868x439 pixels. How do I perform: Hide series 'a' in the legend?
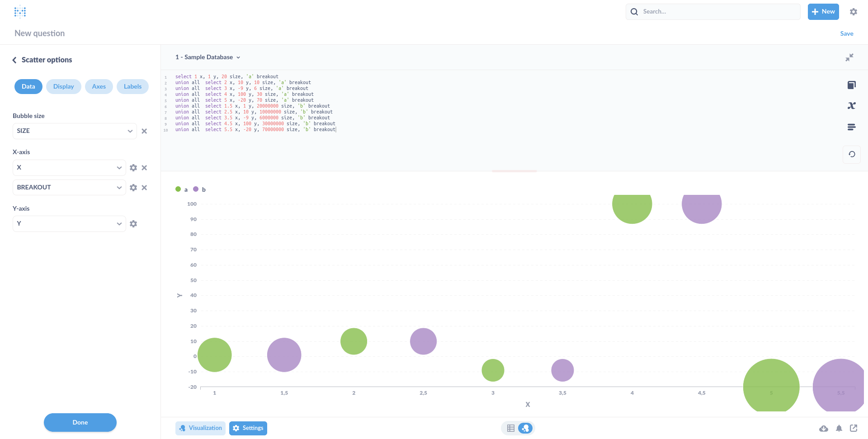(182, 189)
